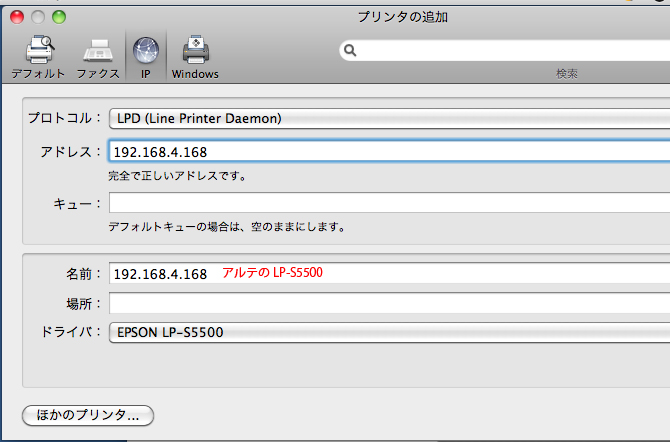This screenshot has height=442, width=670.
Task: Click the デフォルトキューの場合は、空のままにします。 hint text
Action: coord(227,227)
